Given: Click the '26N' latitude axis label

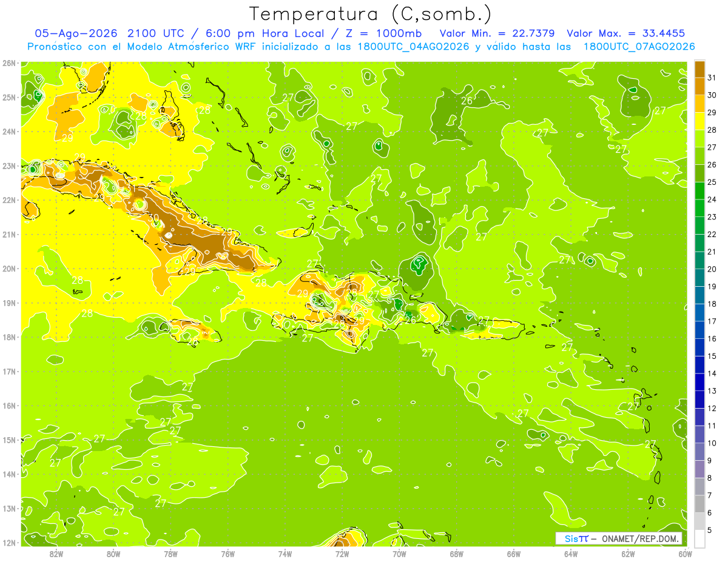Looking at the screenshot, I should (9, 63).
